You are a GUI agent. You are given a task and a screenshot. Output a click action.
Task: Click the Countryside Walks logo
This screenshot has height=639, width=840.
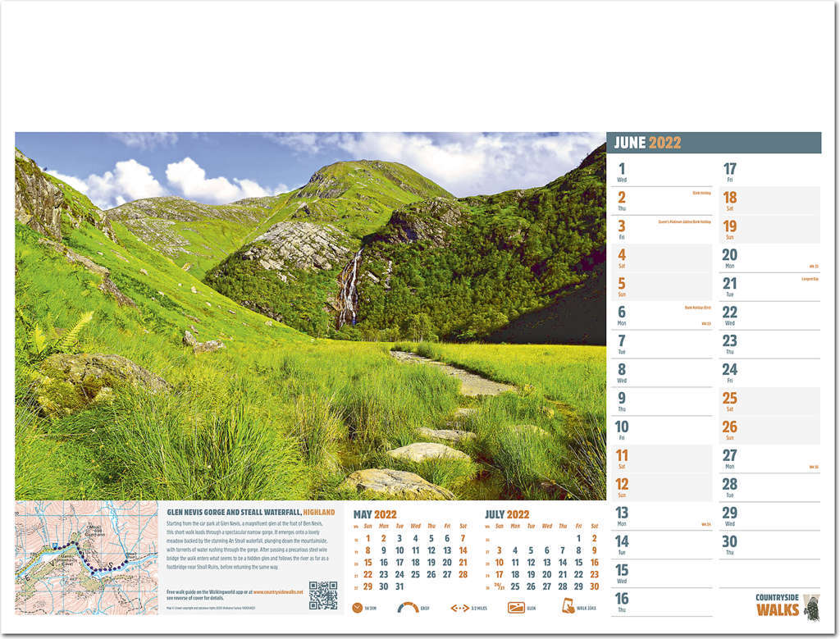(787, 606)
